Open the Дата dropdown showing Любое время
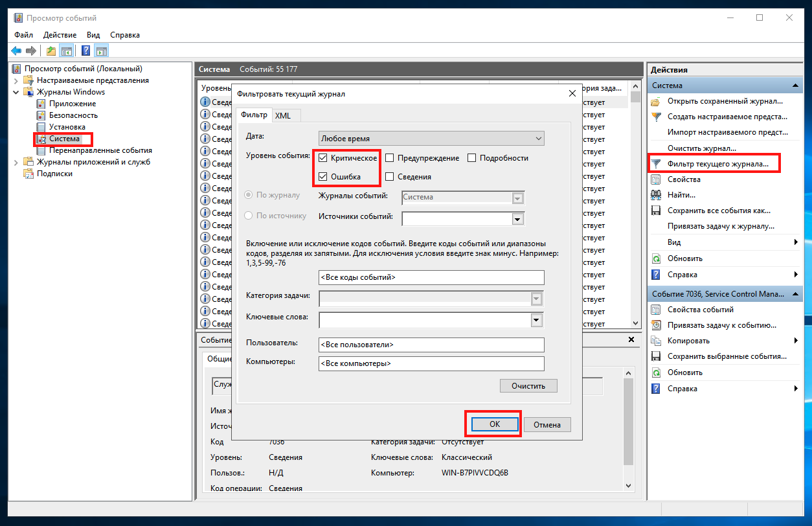 (x=430, y=137)
